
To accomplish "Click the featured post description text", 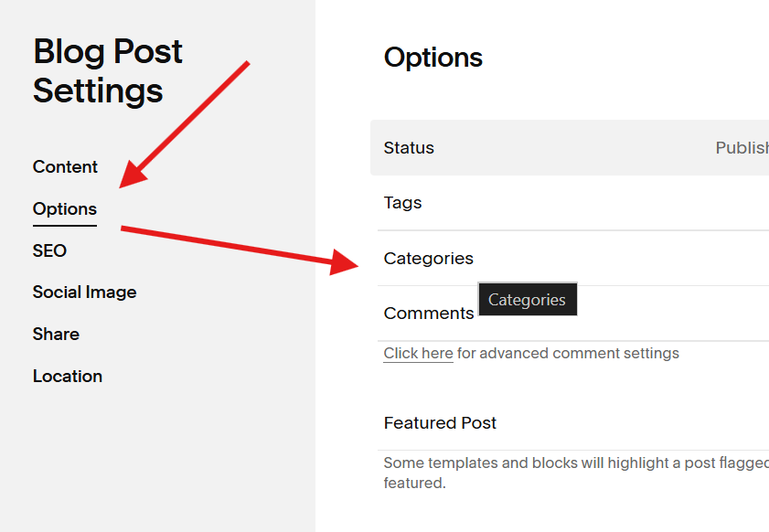I will [576, 473].
